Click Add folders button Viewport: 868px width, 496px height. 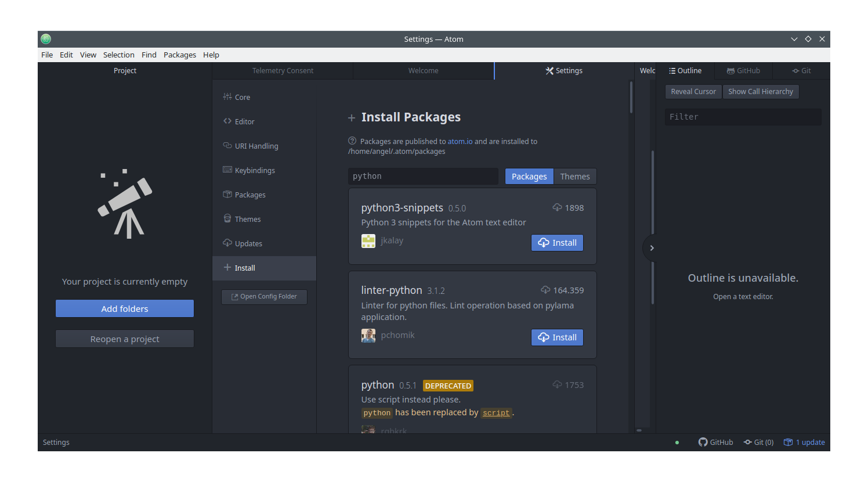(125, 309)
